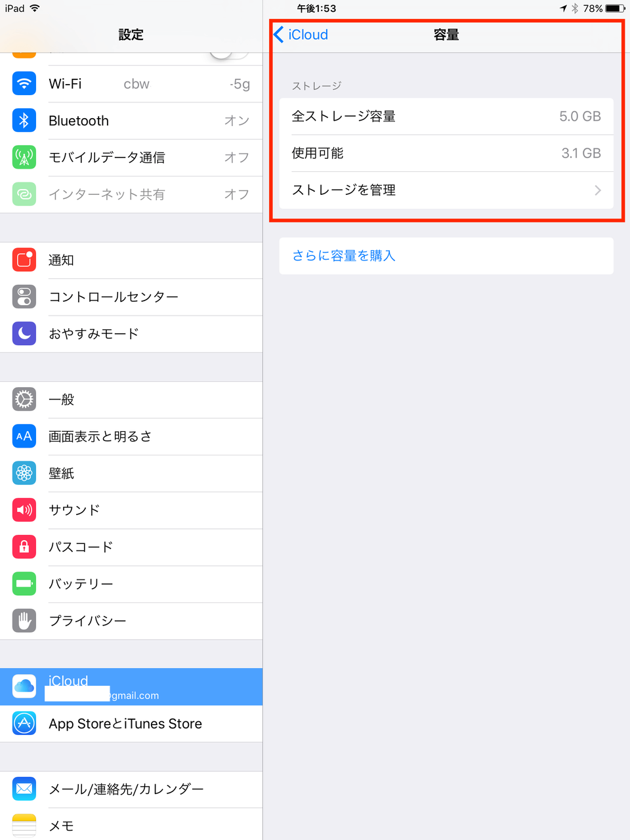Tap the パスコード lock icon
Image resolution: width=630 pixels, height=840 pixels.
tap(24, 546)
